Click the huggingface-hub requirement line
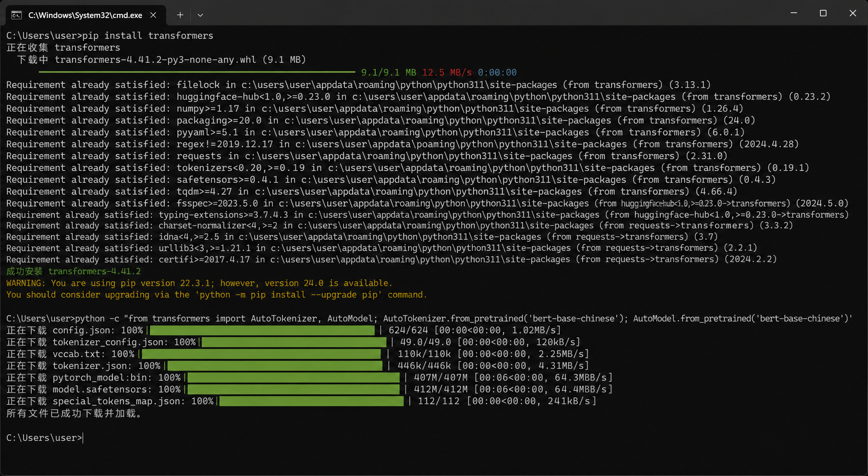This screenshot has height=476, width=868. [x=418, y=96]
